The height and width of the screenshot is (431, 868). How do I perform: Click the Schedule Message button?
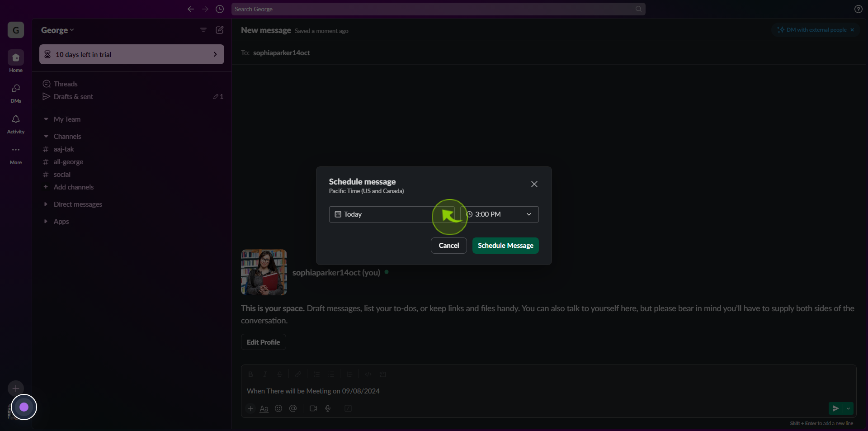click(x=505, y=246)
